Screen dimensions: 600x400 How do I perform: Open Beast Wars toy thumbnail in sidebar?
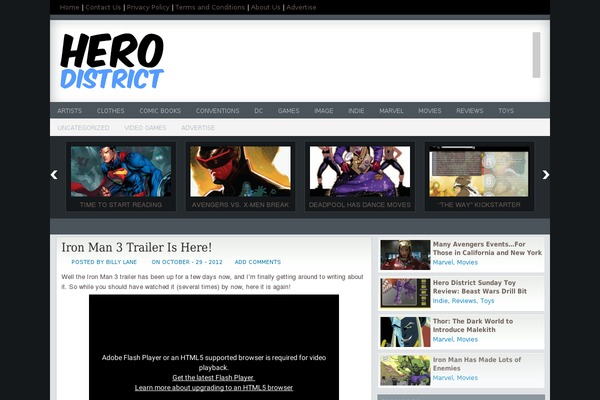(405, 293)
